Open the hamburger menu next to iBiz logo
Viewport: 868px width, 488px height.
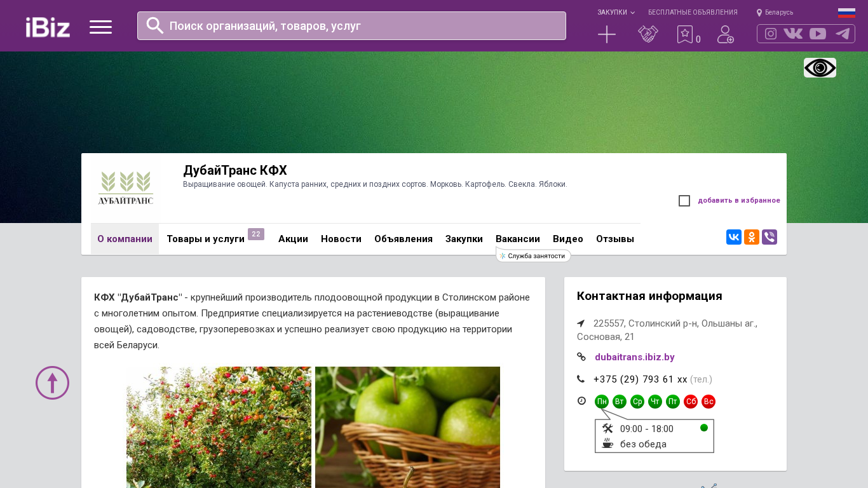click(100, 27)
